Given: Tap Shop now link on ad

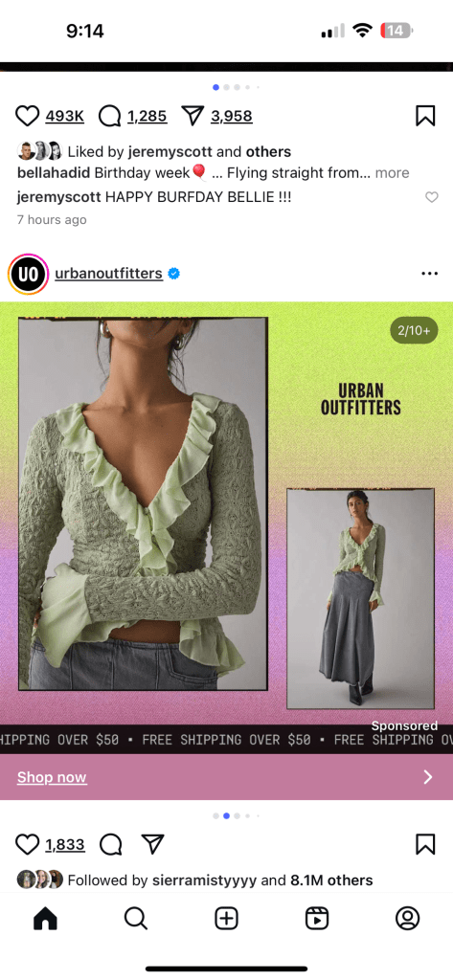Looking at the screenshot, I should [x=52, y=777].
